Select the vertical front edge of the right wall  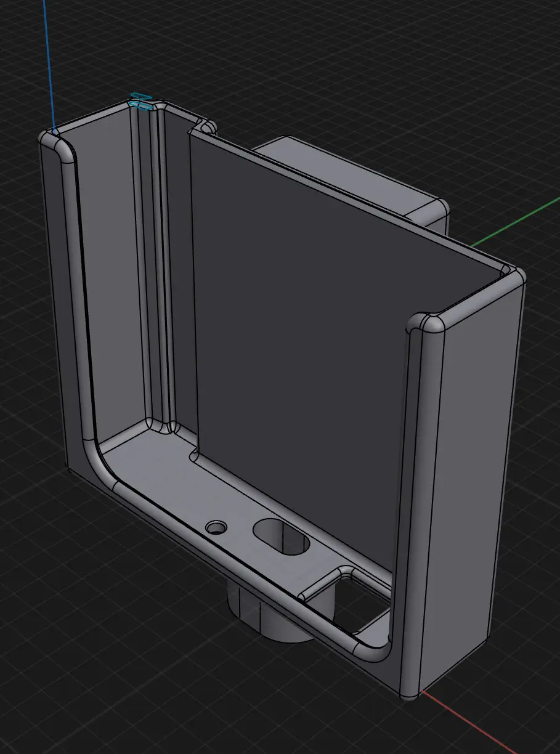[x=414, y=493]
